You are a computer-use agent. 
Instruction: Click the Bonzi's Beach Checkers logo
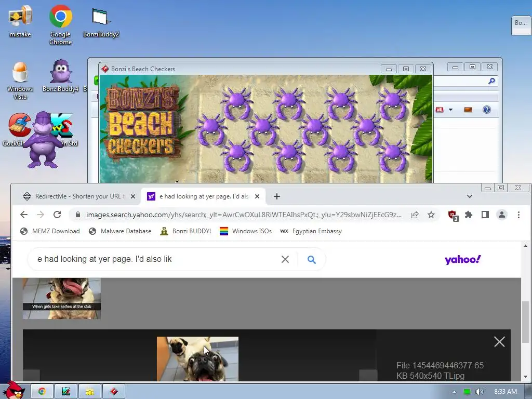pos(142,122)
